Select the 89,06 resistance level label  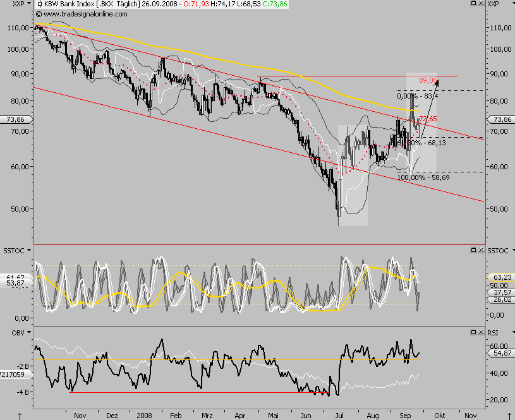(x=428, y=80)
